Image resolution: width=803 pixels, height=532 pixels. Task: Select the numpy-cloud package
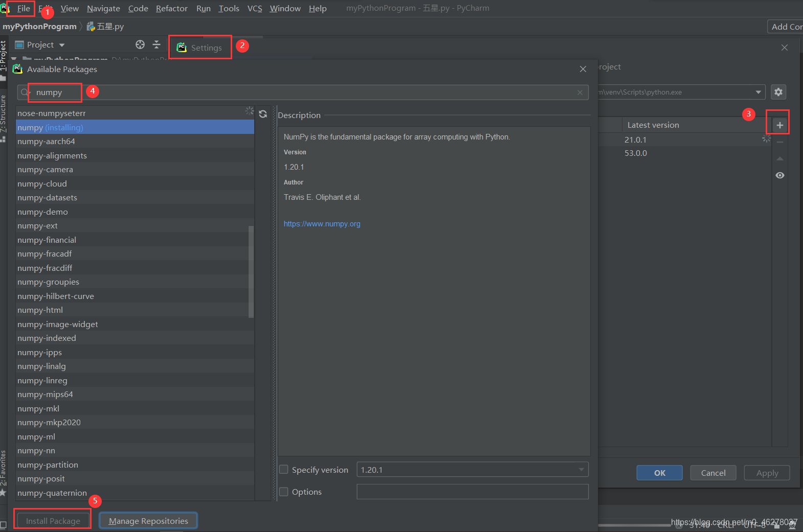(135, 183)
